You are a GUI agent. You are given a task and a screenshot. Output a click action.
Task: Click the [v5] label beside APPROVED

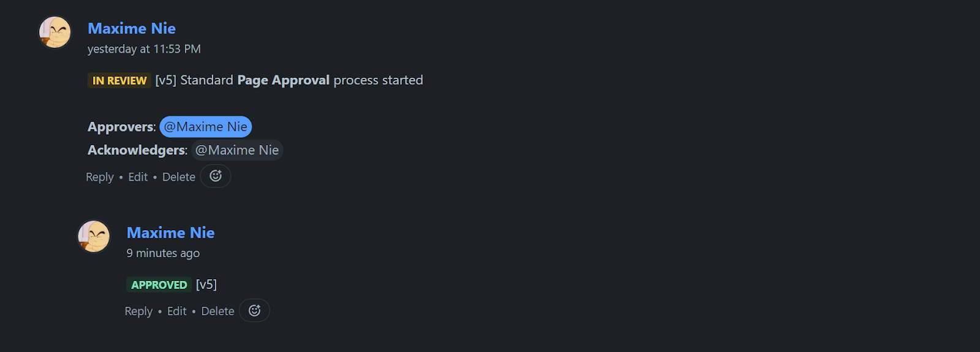tap(206, 285)
